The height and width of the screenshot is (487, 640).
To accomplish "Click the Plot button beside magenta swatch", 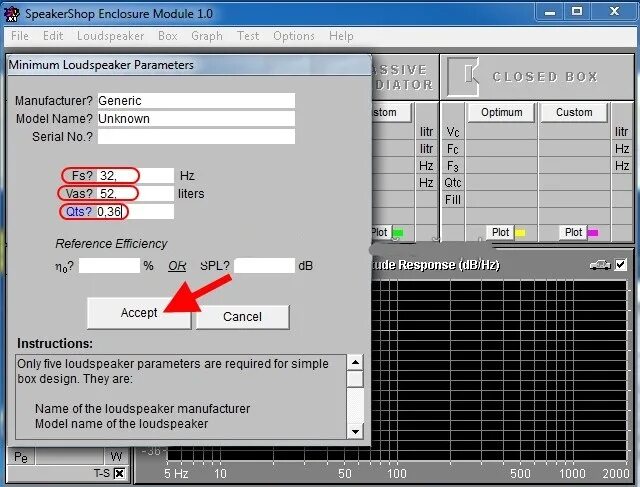I will (573, 232).
